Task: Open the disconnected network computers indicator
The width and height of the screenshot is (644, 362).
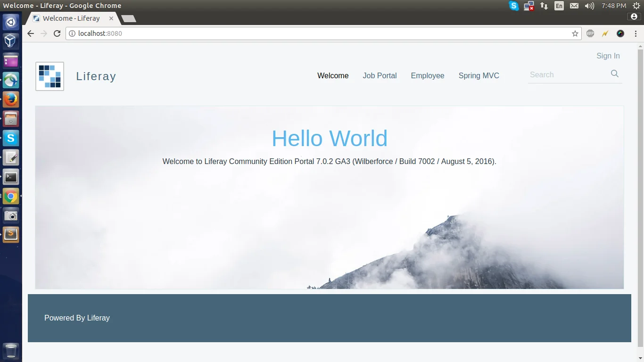Action: click(x=528, y=6)
